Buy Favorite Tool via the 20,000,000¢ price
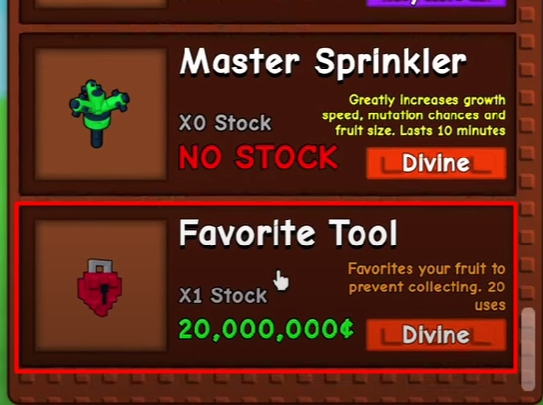Screen dimensions: 543x405 (266, 330)
